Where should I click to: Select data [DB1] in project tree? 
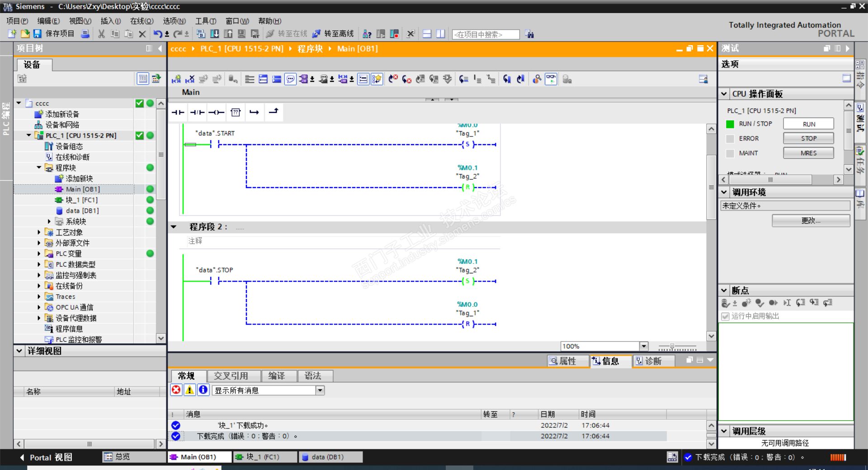point(82,211)
